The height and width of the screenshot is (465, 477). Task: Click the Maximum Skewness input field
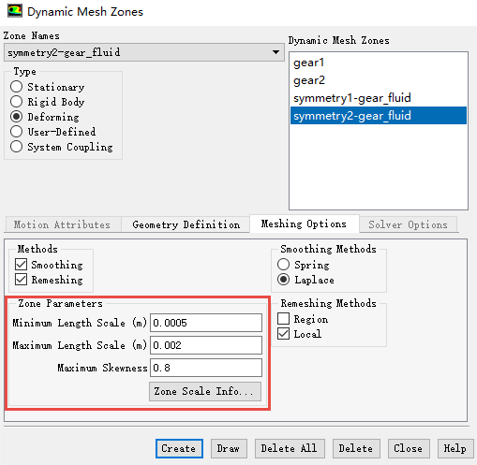coord(206,368)
